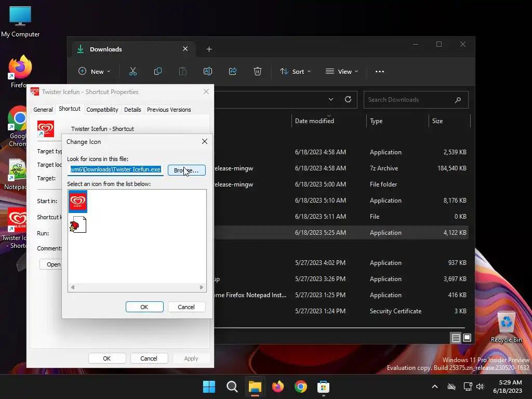
Task: Open the View dropdown in Explorer
Action: [x=342, y=72]
